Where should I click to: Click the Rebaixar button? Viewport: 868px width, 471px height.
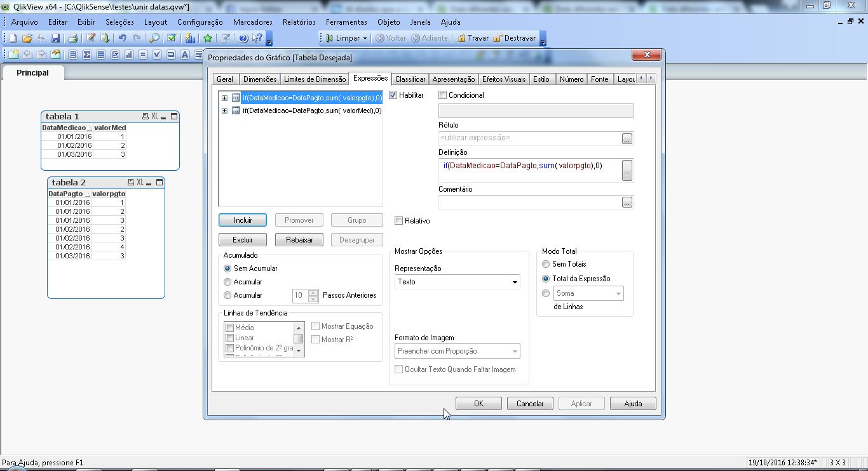tap(299, 240)
